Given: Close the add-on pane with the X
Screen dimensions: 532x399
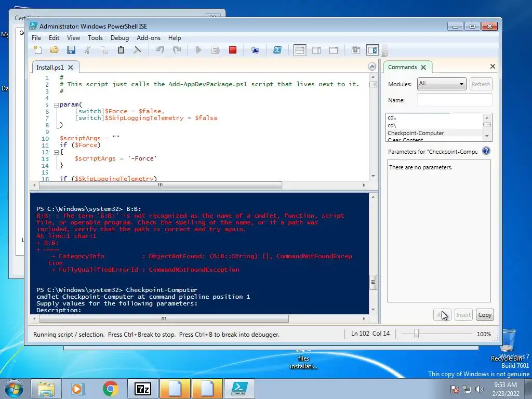Looking at the screenshot, I should click(493, 66).
